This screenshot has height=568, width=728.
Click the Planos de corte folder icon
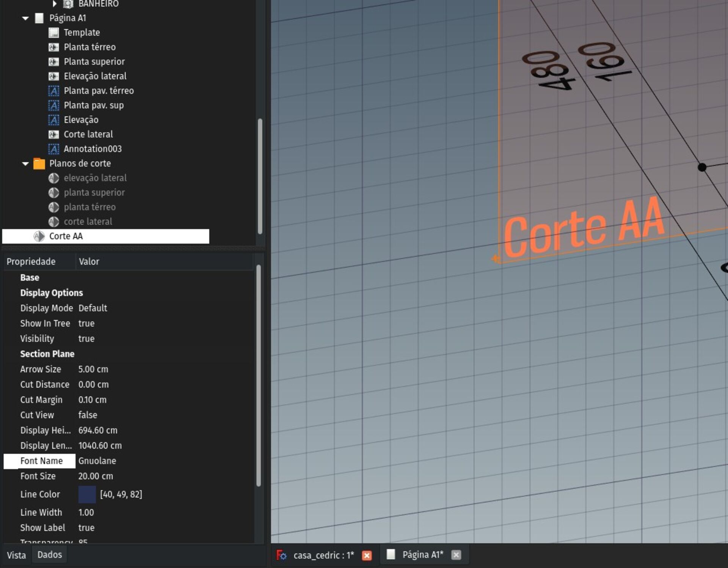(39, 164)
